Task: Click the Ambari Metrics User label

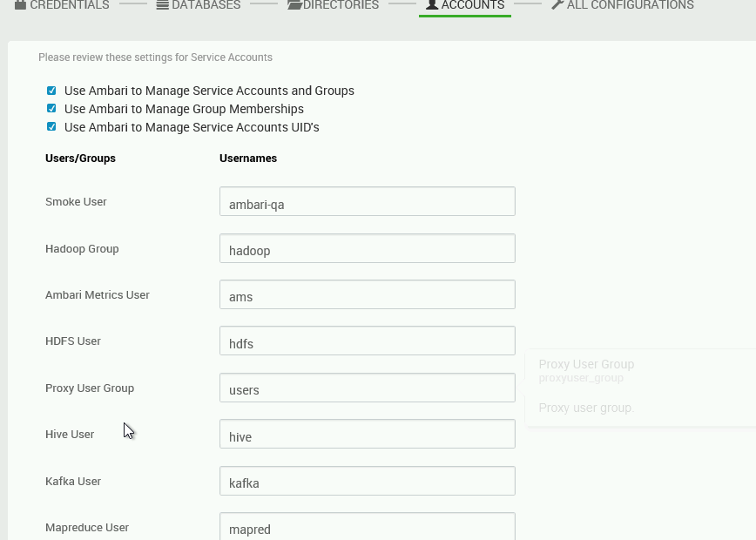Action: [98, 294]
